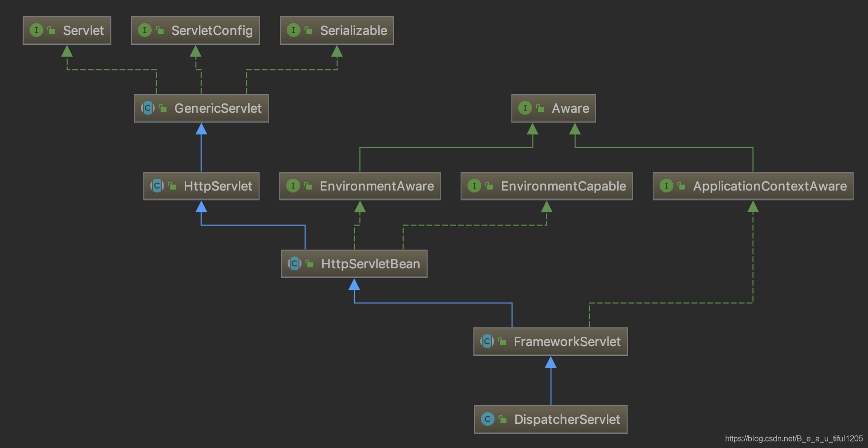The image size is (868, 448).
Task: Click the abstract class icon on HttpServlet
Action: tap(157, 186)
